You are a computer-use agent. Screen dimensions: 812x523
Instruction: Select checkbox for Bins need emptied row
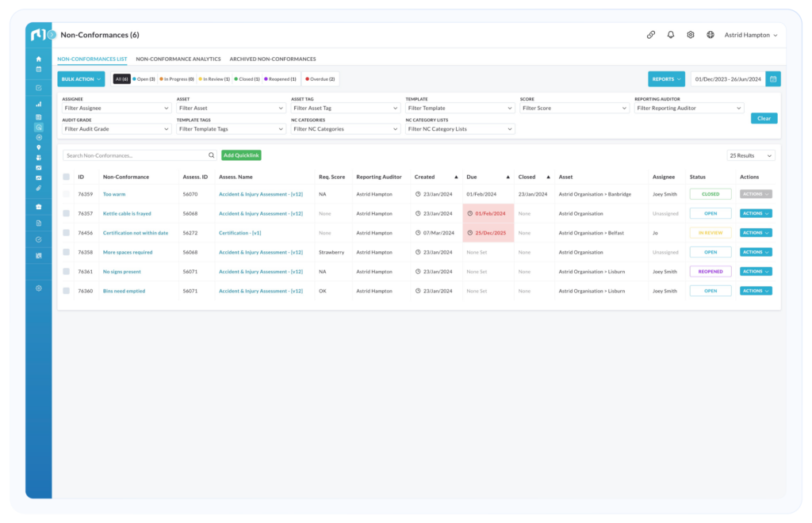tap(67, 291)
